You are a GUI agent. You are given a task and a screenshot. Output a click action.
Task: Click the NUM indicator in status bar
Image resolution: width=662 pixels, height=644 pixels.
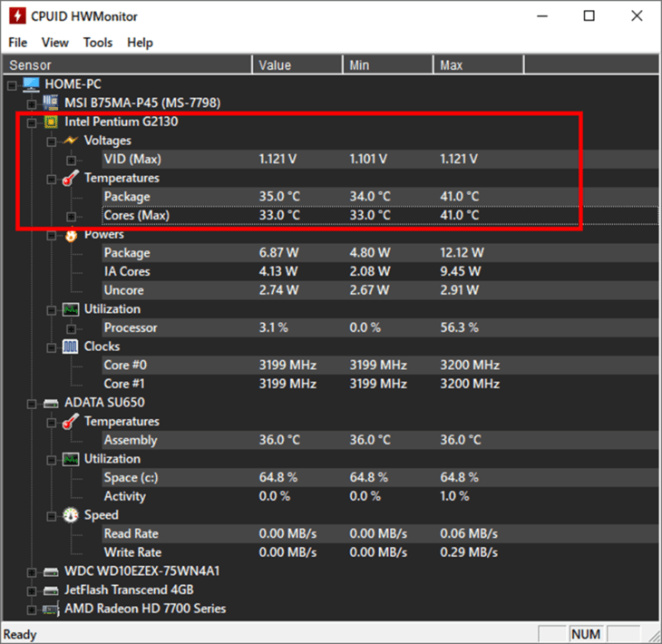[x=586, y=634]
